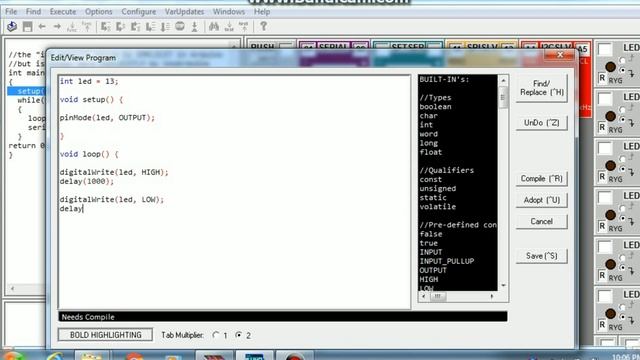
Task: Click 'volatile' in the built-ins list
Action: pos(438,207)
